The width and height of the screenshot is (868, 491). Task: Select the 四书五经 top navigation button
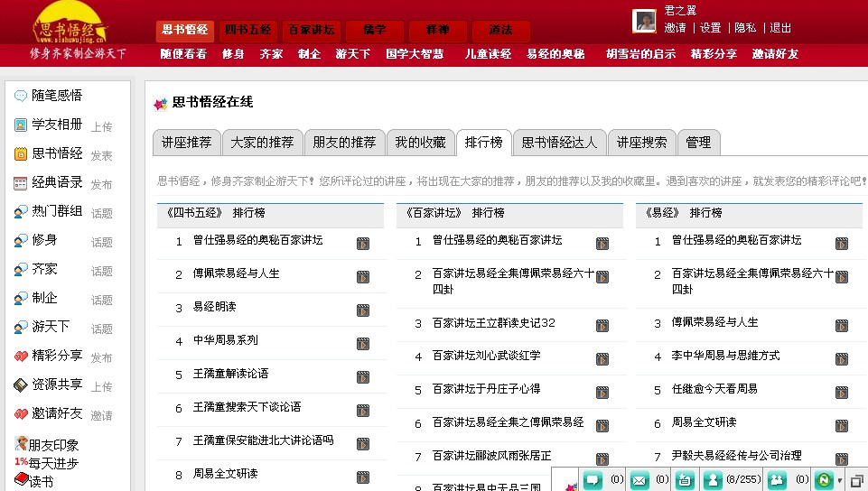(x=248, y=30)
